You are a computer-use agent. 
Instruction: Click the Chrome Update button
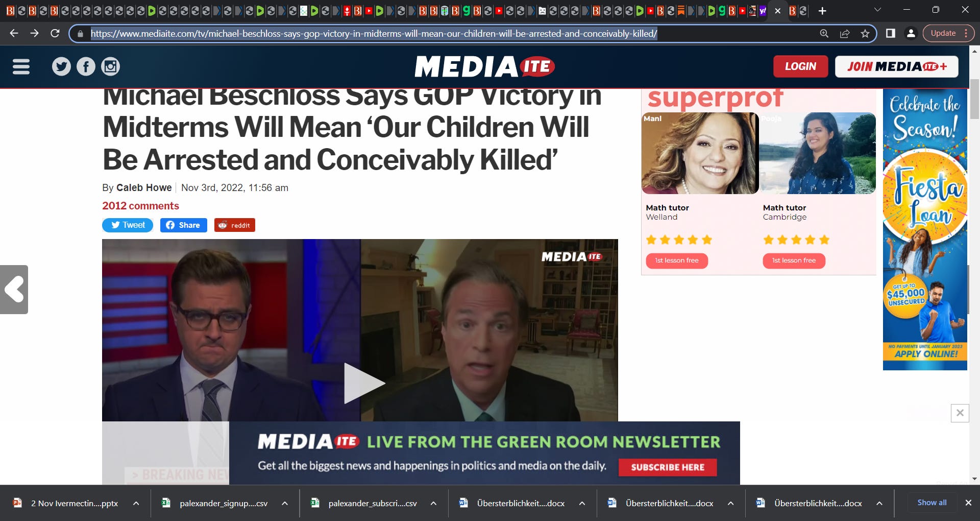click(x=948, y=33)
